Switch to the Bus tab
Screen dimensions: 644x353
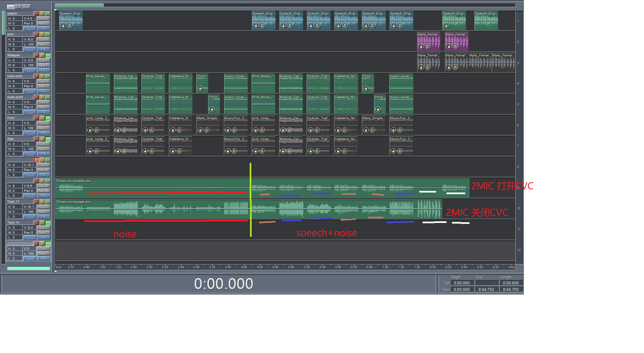click(x=27, y=7)
